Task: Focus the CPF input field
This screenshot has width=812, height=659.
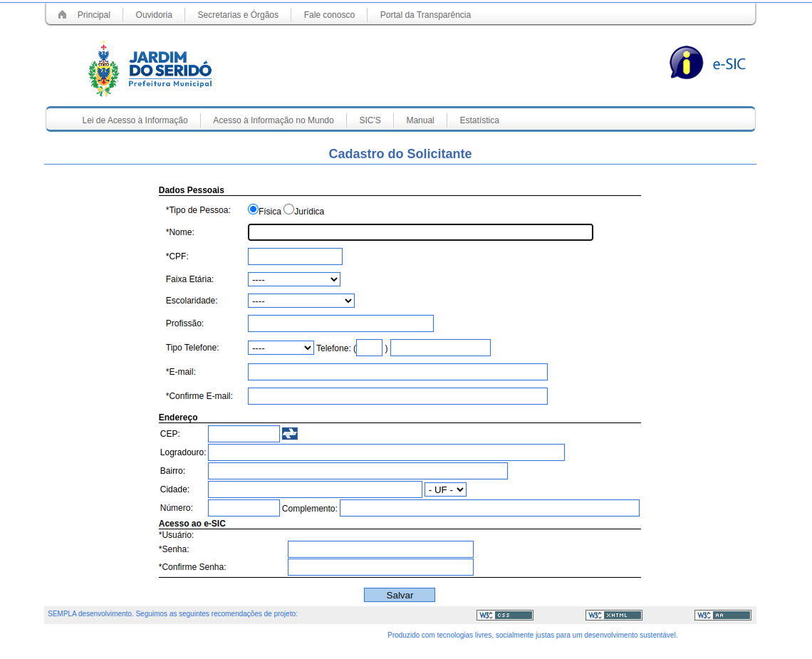Action: click(x=295, y=256)
